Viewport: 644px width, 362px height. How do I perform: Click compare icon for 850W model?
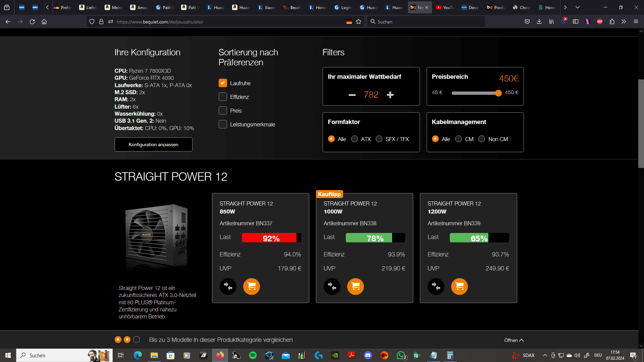pyautogui.click(x=228, y=287)
